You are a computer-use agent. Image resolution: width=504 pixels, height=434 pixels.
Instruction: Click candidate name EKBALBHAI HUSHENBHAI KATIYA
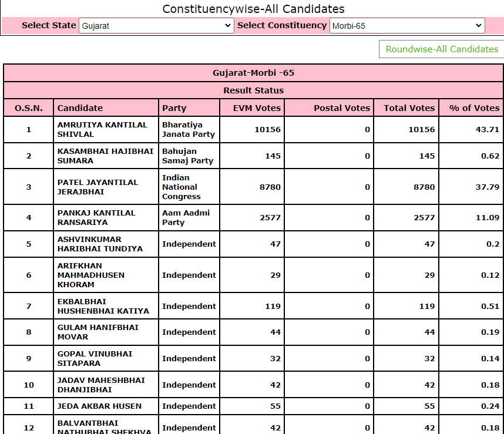pos(103,306)
